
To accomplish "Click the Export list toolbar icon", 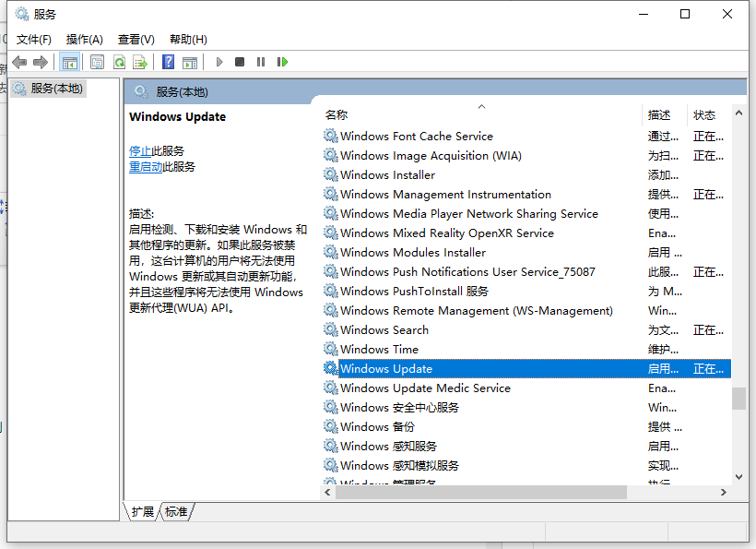I will click(x=140, y=62).
